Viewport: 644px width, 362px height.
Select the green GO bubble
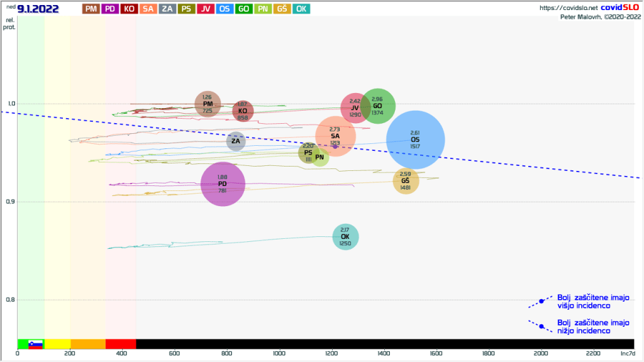click(x=377, y=106)
